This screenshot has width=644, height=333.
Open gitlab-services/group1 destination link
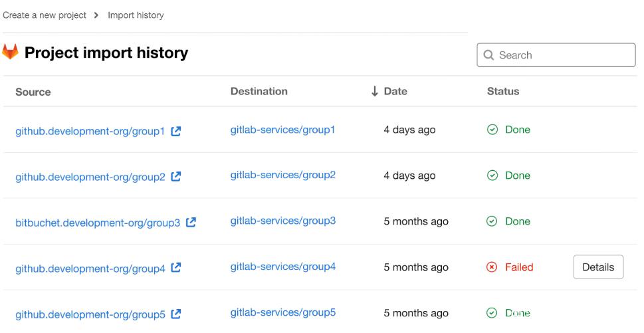pos(282,130)
